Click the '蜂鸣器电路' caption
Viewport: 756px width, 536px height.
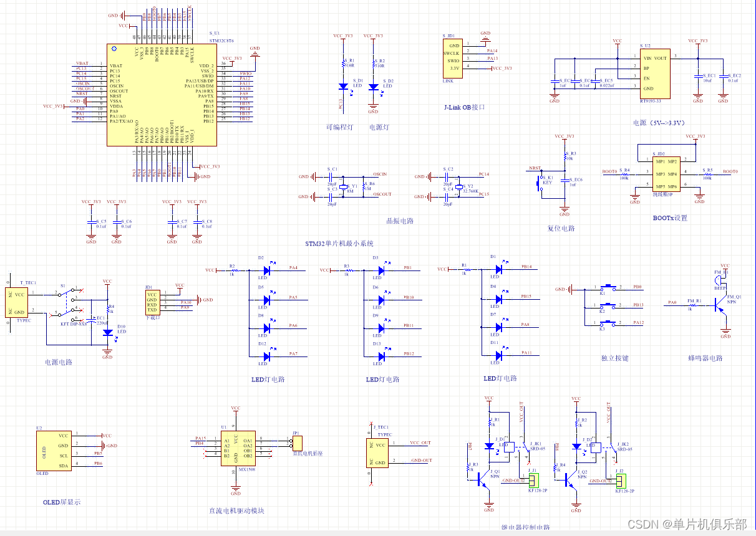(705, 358)
